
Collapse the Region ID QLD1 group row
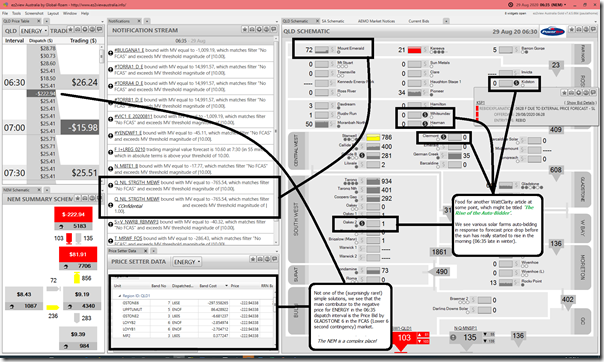(119, 296)
